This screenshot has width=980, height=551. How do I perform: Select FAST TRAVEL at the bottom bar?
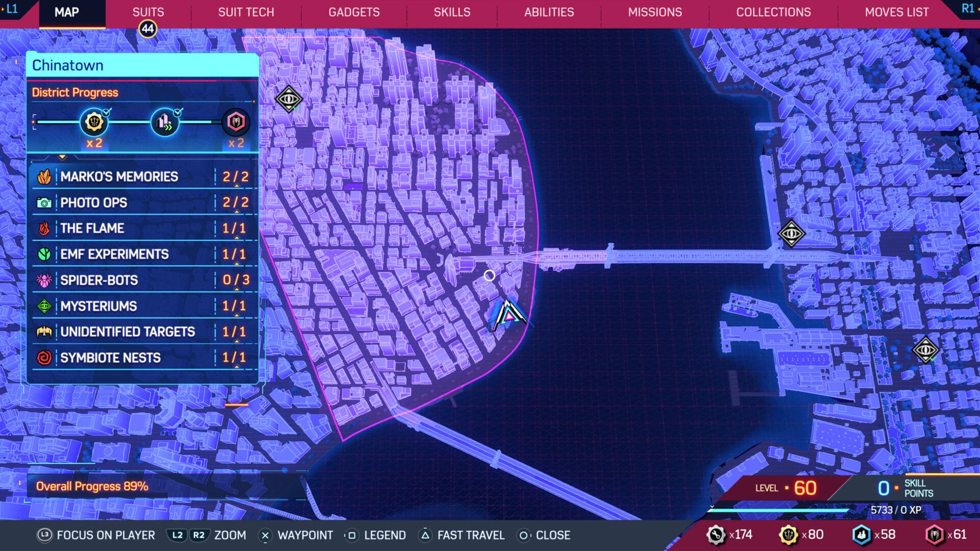click(461, 535)
